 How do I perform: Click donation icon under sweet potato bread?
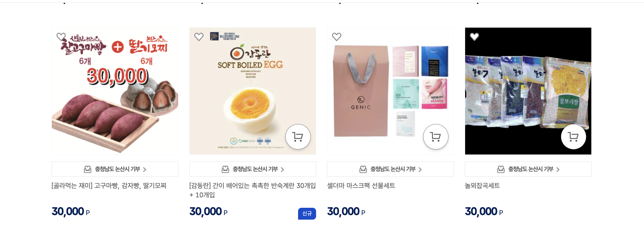click(x=88, y=169)
